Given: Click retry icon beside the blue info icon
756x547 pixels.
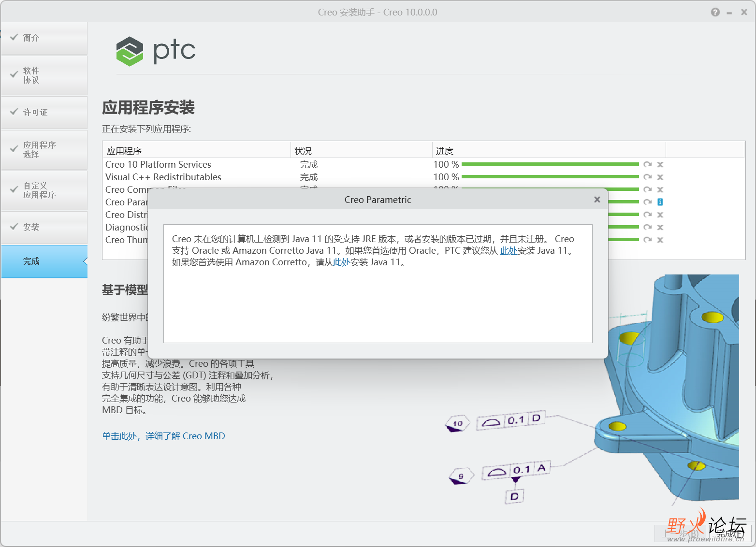Looking at the screenshot, I should 647,202.
